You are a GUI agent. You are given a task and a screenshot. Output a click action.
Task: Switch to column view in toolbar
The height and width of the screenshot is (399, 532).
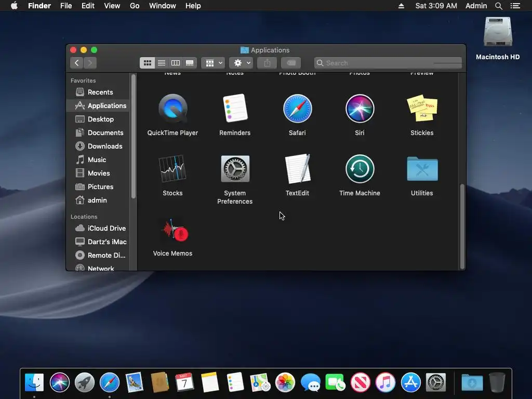point(176,63)
